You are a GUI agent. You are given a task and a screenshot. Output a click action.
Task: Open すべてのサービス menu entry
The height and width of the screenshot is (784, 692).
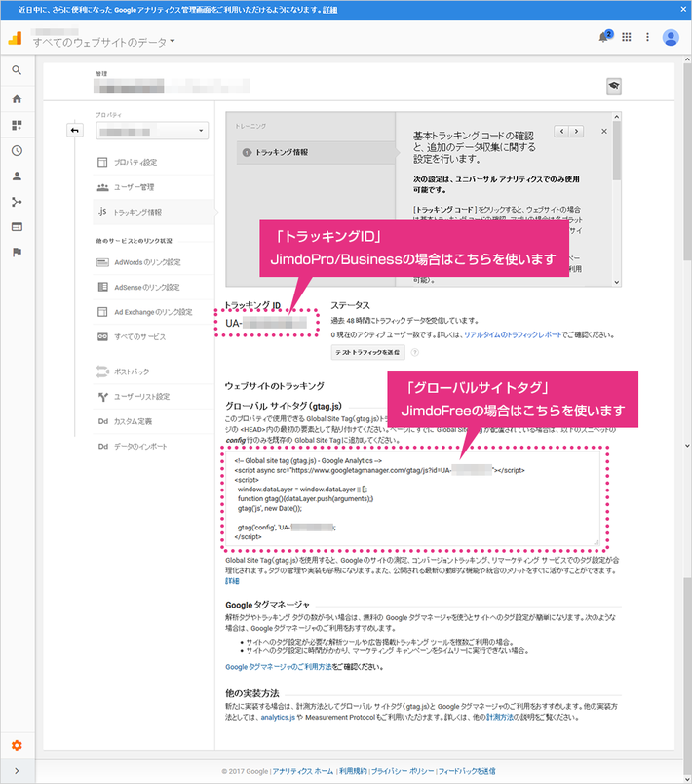click(x=153, y=337)
